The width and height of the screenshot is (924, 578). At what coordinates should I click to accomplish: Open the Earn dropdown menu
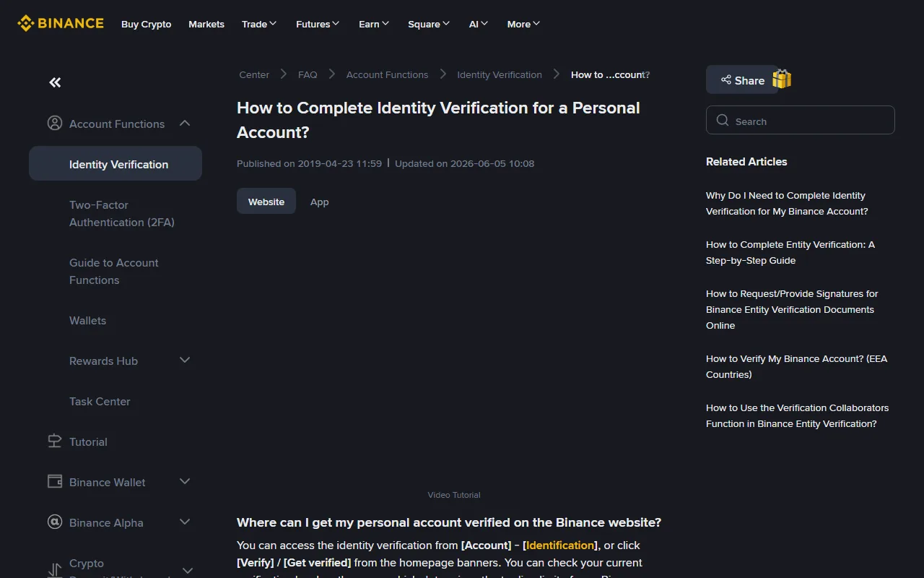pyautogui.click(x=374, y=24)
